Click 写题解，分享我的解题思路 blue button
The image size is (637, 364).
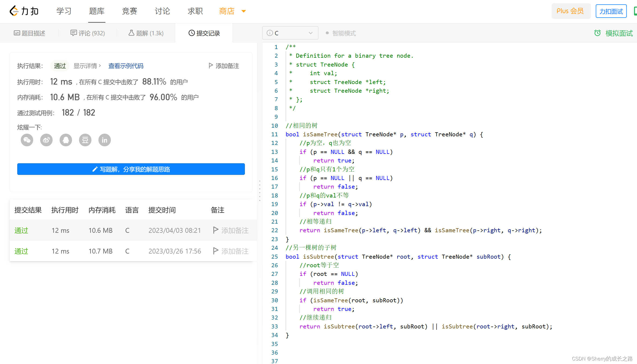click(x=131, y=169)
